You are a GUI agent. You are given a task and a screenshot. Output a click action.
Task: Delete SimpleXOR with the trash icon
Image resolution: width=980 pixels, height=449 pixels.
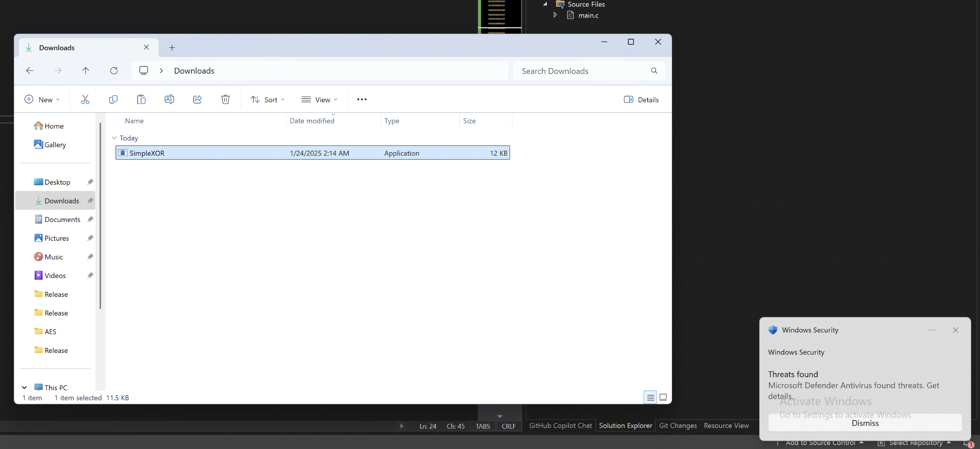(x=225, y=99)
